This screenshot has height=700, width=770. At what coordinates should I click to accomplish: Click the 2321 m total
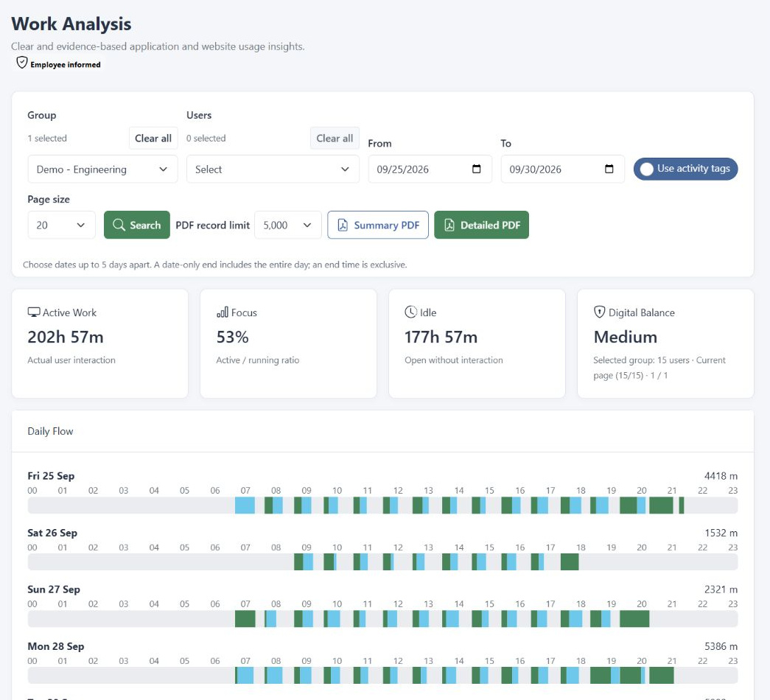tap(721, 589)
